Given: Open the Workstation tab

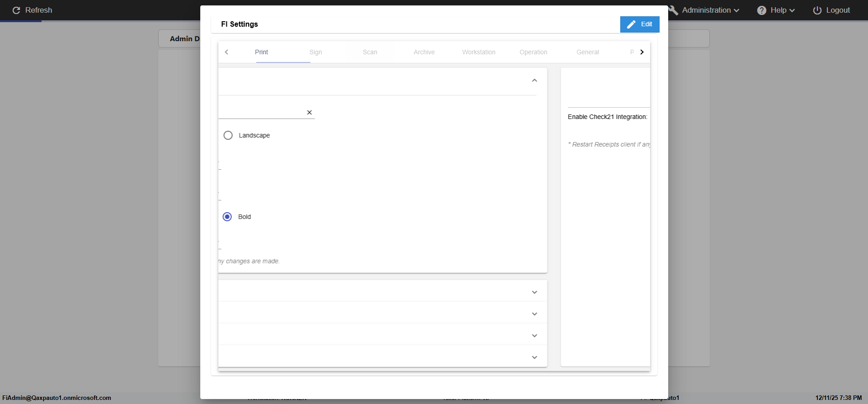Looking at the screenshot, I should click(478, 52).
